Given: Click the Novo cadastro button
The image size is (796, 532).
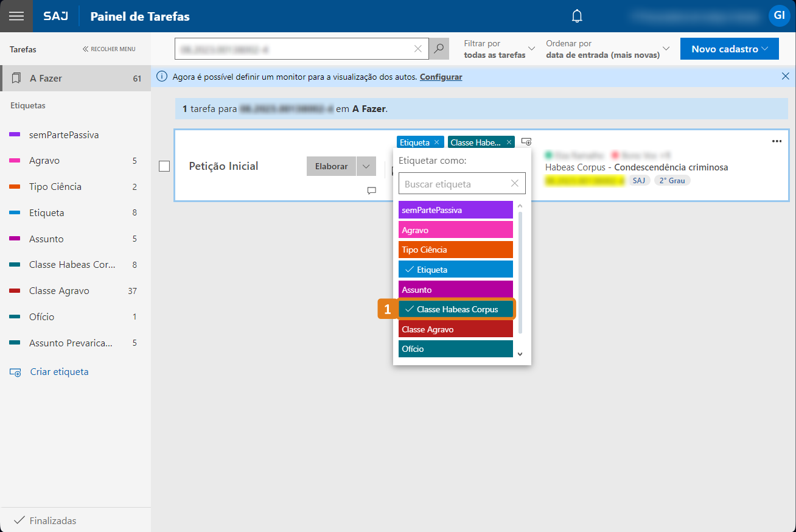Looking at the screenshot, I should coord(729,49).
